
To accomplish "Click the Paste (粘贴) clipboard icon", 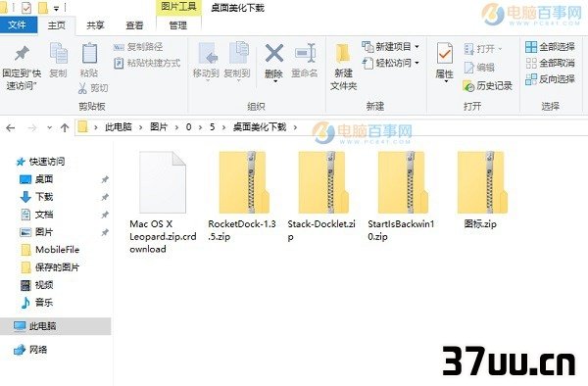I will pos(89,53).
